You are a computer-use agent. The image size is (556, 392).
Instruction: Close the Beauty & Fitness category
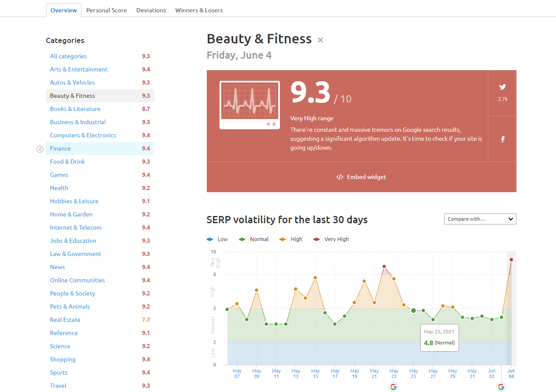coord(320,40)
